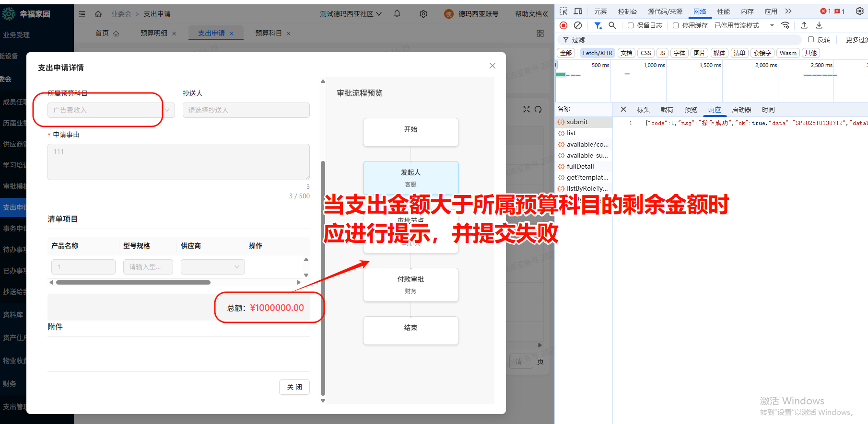Image resolution: width=868 pixels, height=424 pixels.
Task: Click DevTools inspect element icon
Action: tap(563, 11)
